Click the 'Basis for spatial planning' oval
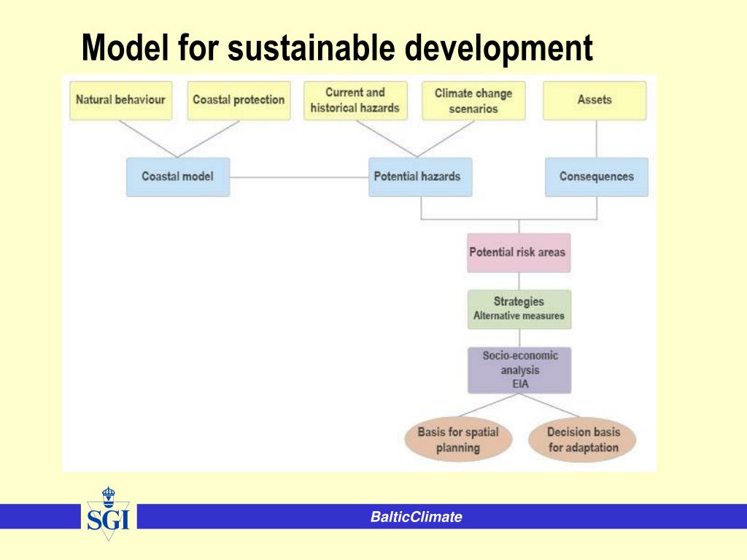 pyautogui.click(x=458, y=440)
